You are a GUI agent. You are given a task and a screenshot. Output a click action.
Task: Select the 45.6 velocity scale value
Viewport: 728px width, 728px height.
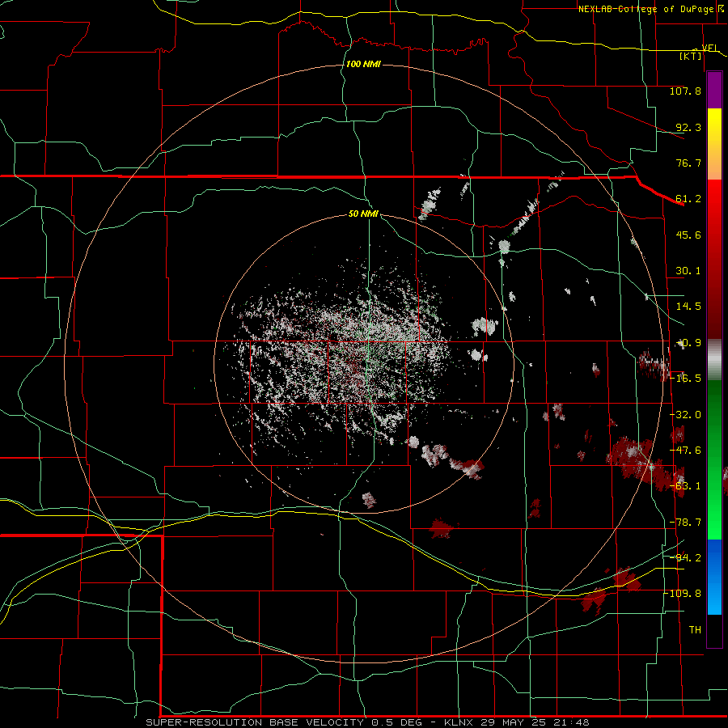(x=688, y=235)
